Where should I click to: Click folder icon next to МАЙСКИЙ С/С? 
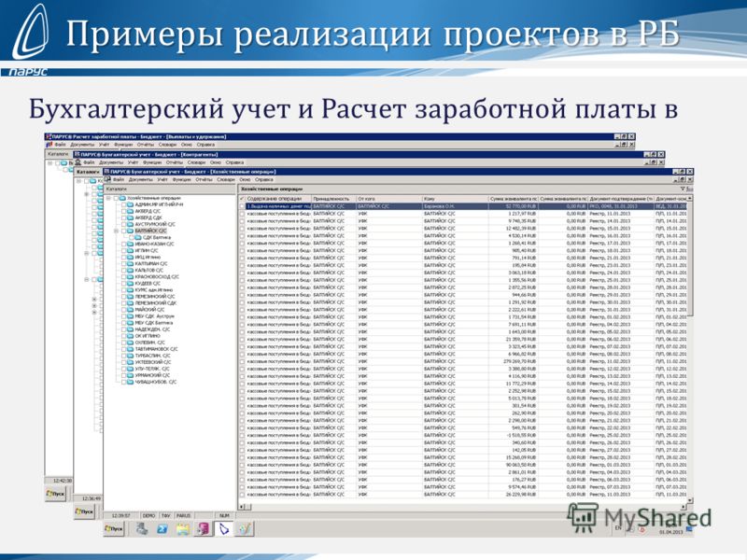pos(131,310)
